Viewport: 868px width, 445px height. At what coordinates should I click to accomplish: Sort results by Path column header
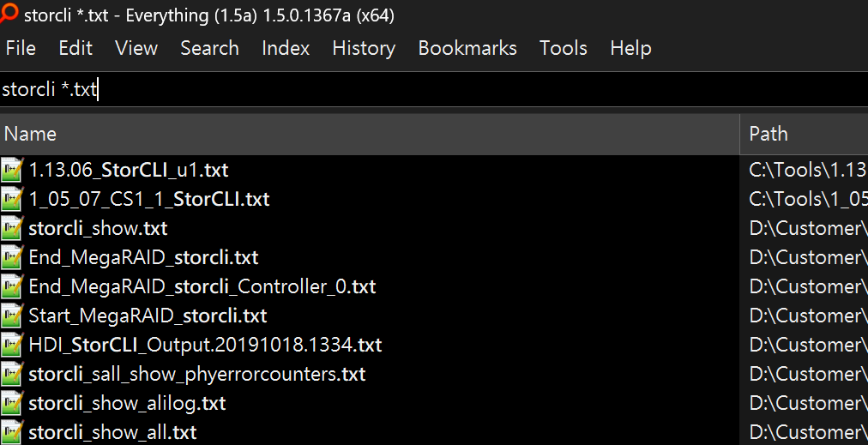pos(804,134)
